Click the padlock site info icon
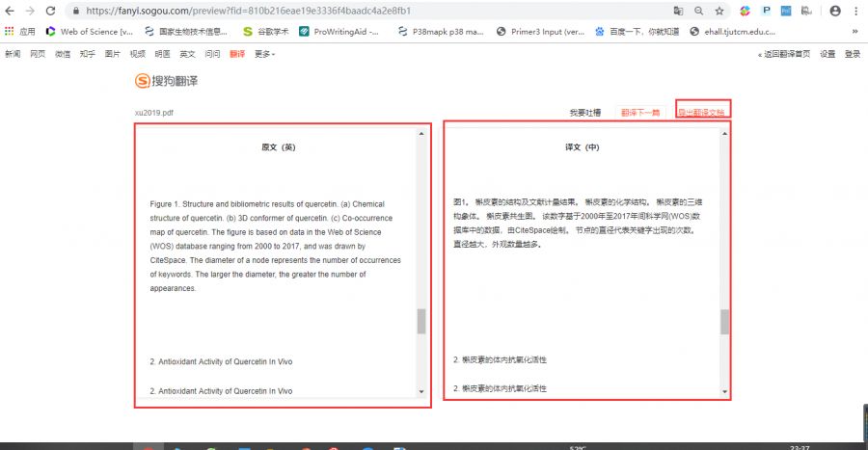Image resolution: width=868 pixels, height=450 pixels. [76, 11]
